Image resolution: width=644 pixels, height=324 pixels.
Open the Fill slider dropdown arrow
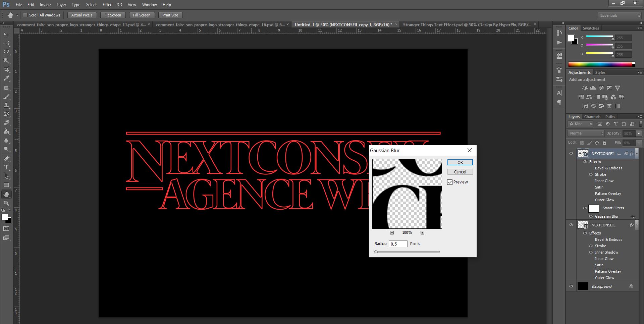(639, 143)
